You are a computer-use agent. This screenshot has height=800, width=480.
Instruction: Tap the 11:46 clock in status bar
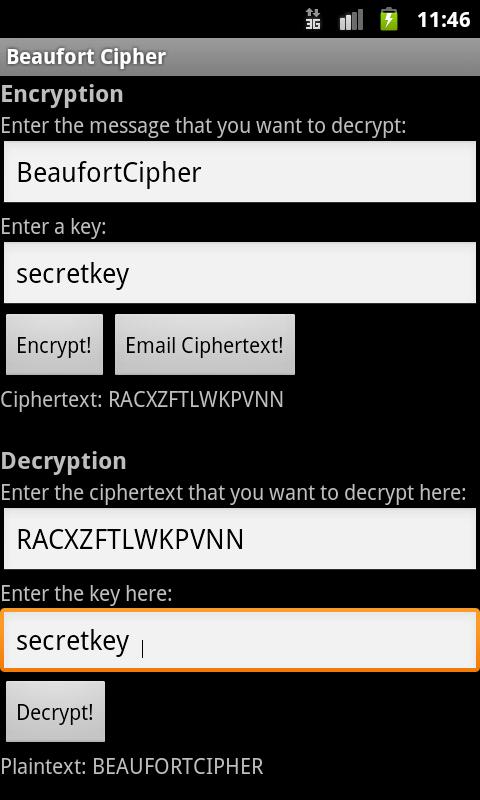pos(443,19)
